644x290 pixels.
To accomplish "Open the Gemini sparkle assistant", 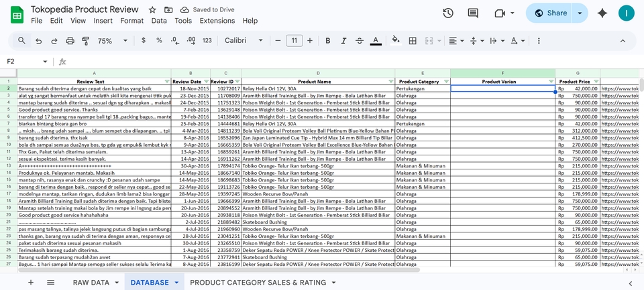I will pyautogui.click(x=602, y=13).
